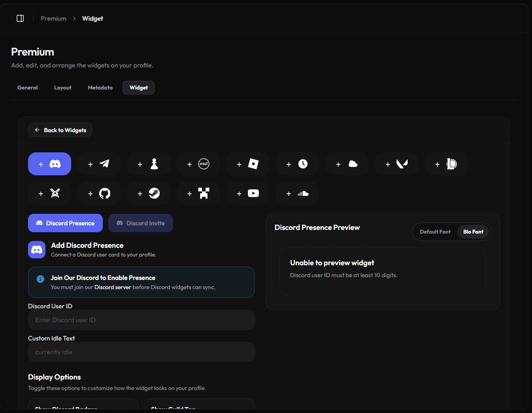Screen dimensions: 532x413
Task: Click 'Join Our Discord to Enable Presence' text
Action: click(x=103, y=278)
